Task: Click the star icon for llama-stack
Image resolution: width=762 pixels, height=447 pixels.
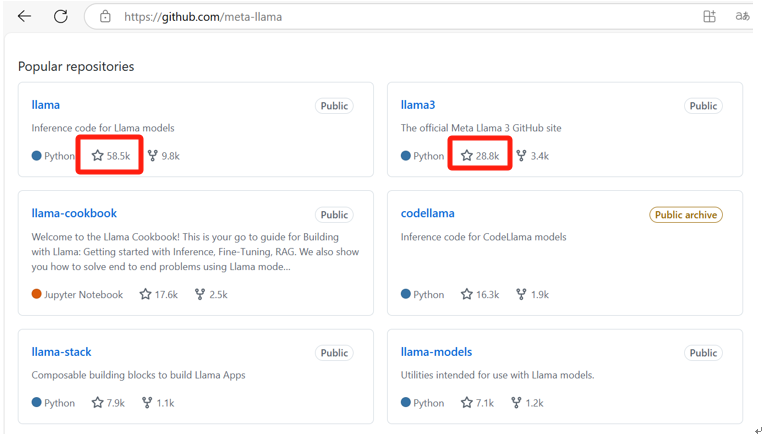Action: pos(98,403)
